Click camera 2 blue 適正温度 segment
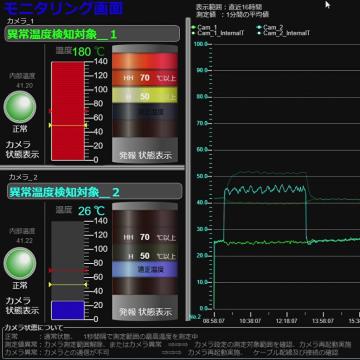The height and width of the screenshot is (360, 360). click(x=145, y=269)
